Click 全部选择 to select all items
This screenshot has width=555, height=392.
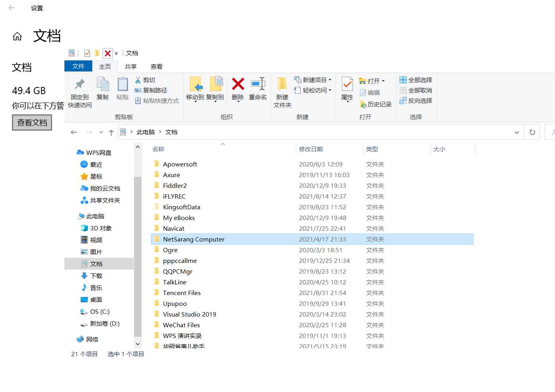point(416,79)
